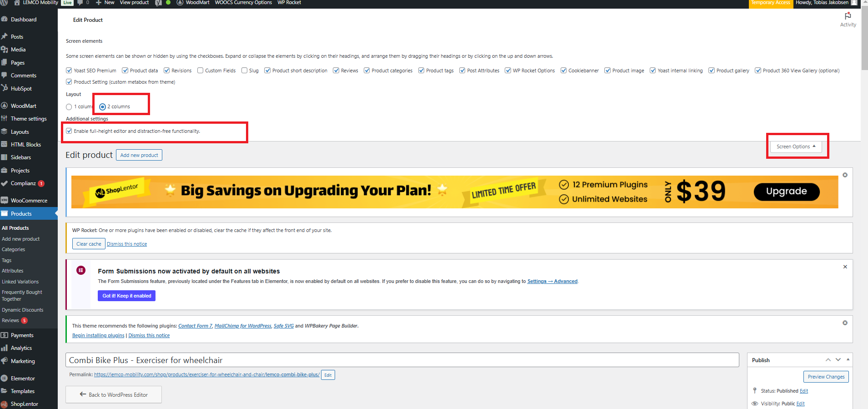Open the Settings → Advanced link
This screenshot has height=409, width=868.
click(552, 281)
